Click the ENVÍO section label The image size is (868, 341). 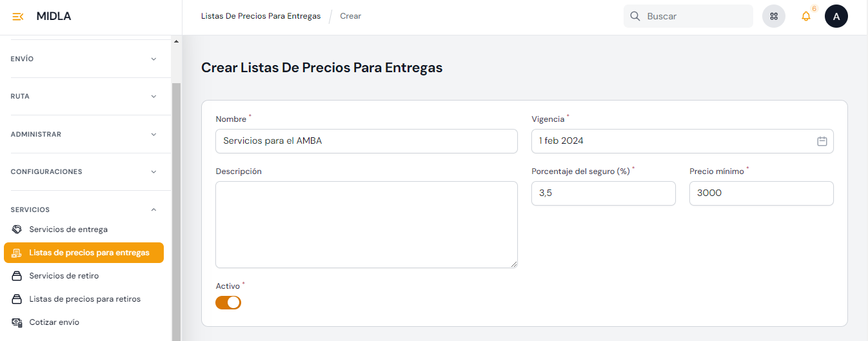click(23, 59)
